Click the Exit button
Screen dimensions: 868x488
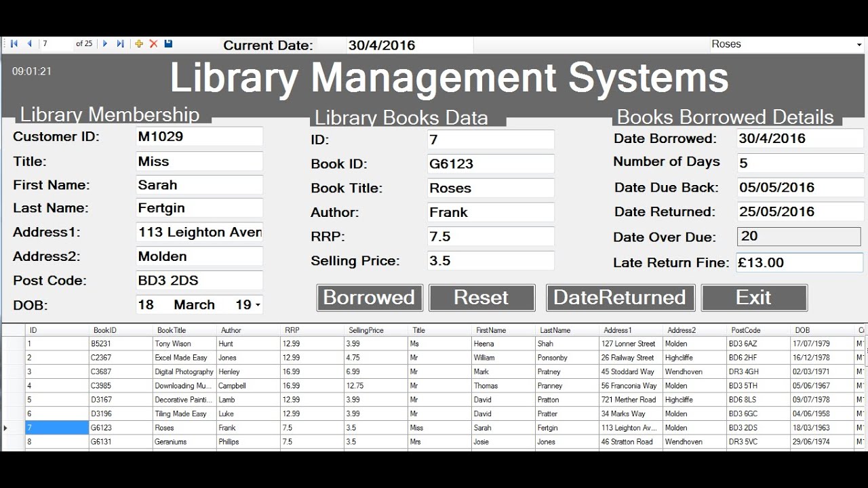(754, 298)
